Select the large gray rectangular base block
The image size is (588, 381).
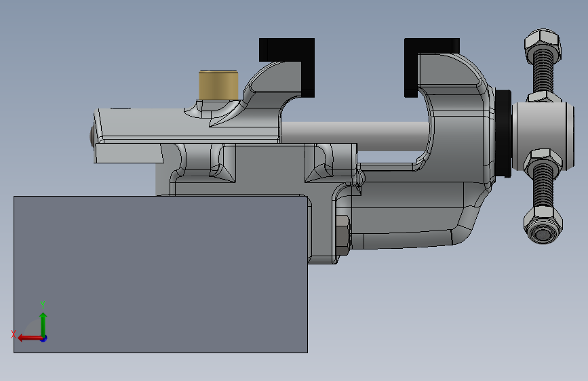[x=161, y=274]
